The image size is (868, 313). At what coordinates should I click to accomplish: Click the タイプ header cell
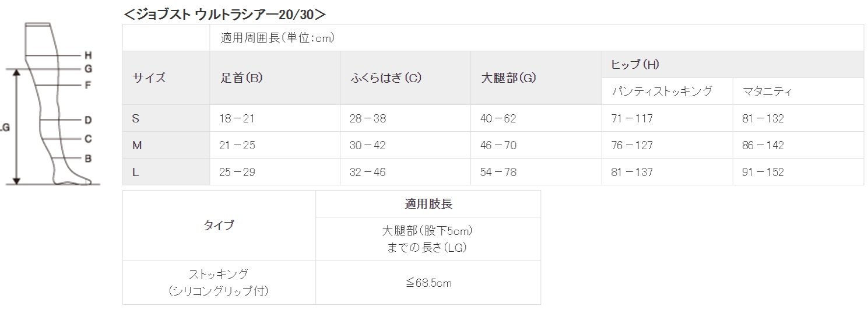click(219, 226)
